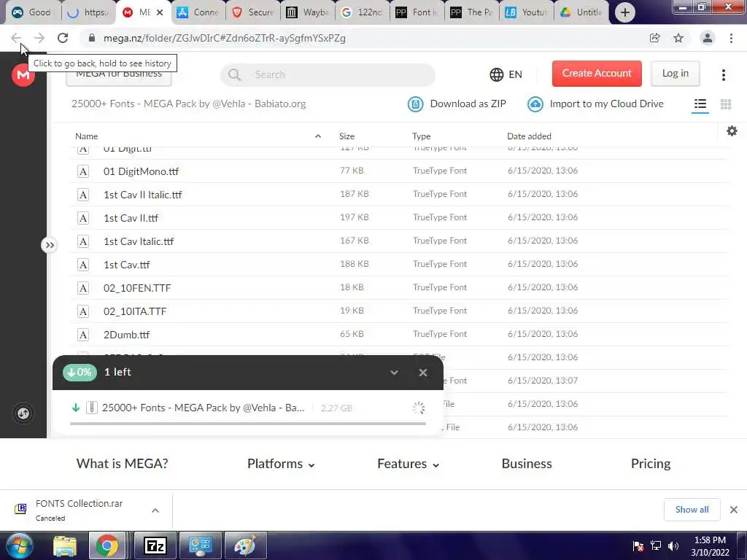Open the Business footer link
This screenshot has height=560, width=747.
tap(527, 463)
